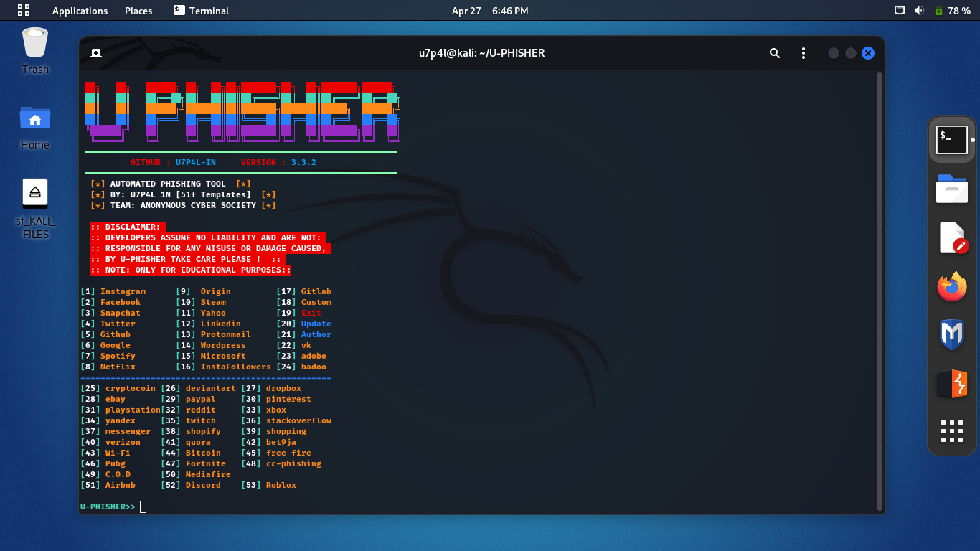Click the InstaFollowers option text
Screen dimensions: 980x551
coord(236,367)
